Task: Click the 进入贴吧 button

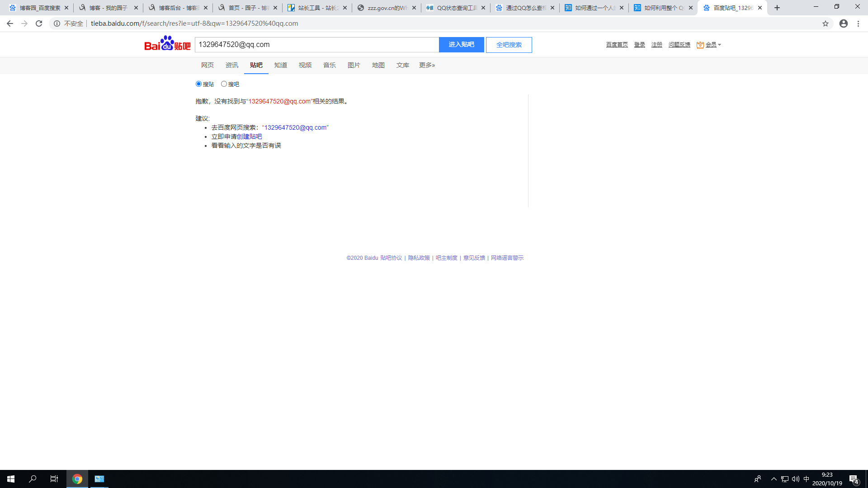Action: pos(461,45)
